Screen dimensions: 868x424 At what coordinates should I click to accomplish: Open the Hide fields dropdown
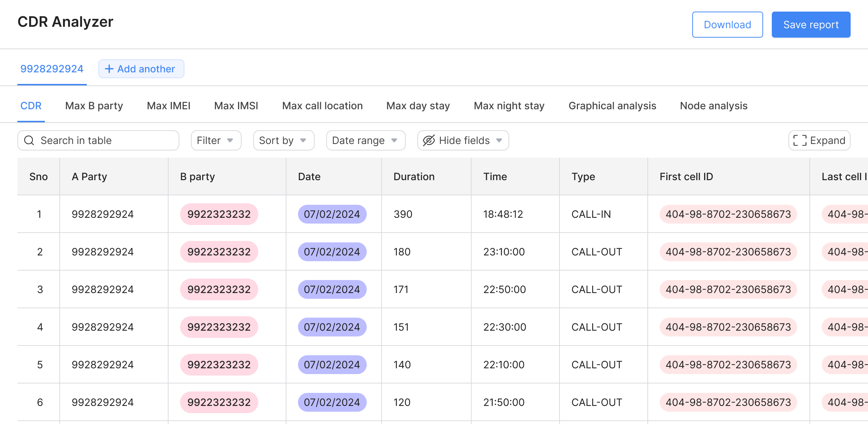point(463,140)
